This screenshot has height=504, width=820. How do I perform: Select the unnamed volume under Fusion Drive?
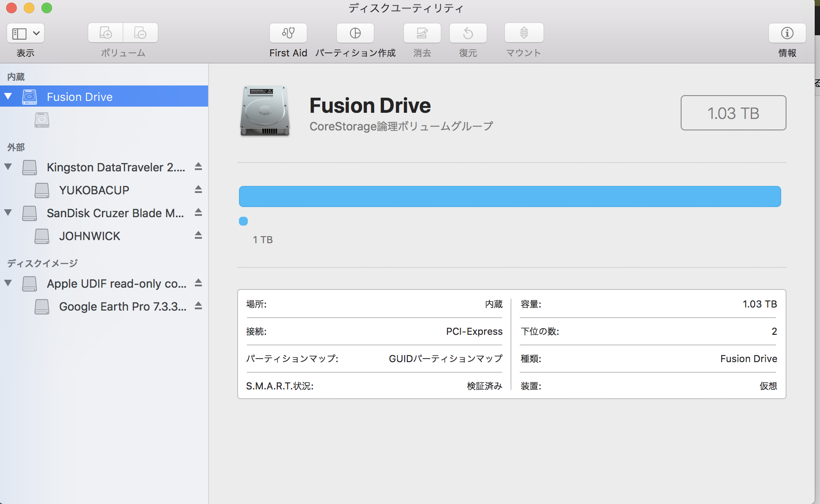pyautogui.click(x=42, y=120)
